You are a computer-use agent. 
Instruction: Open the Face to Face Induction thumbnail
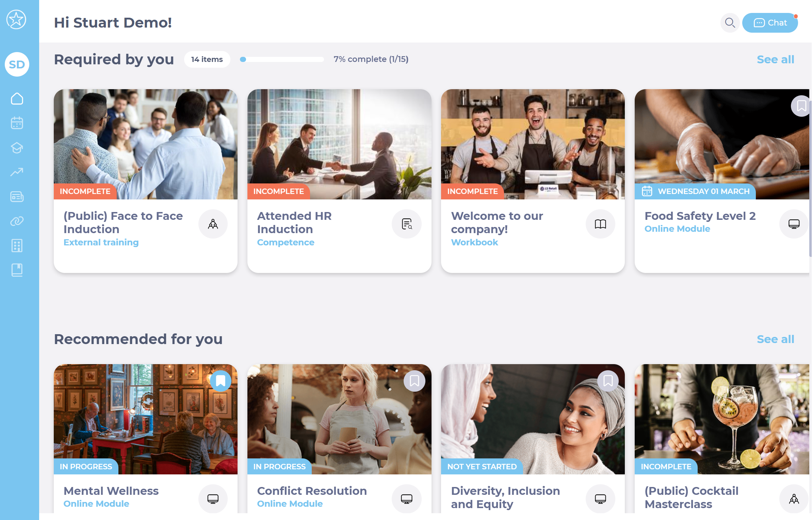[x=146, y=144]
